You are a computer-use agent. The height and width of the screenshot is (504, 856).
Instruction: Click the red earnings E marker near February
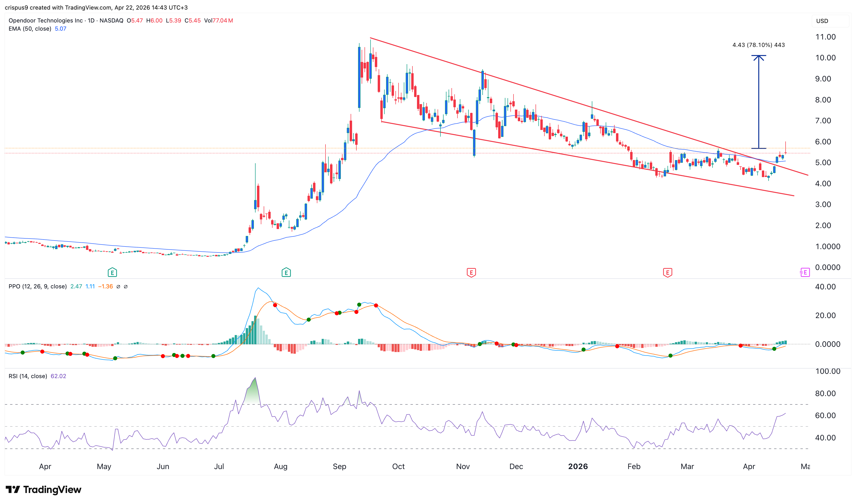pyautogui.click(x=668, y=272)
